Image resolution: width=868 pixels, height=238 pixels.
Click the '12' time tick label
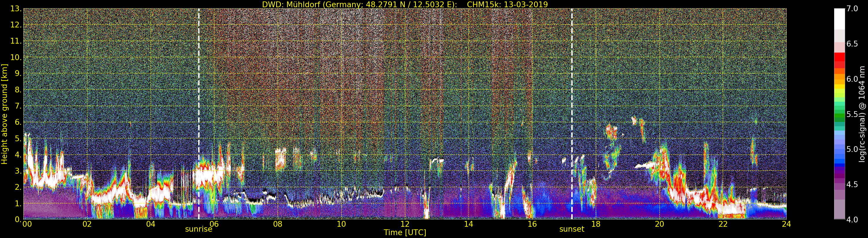[x=405, y=224]
